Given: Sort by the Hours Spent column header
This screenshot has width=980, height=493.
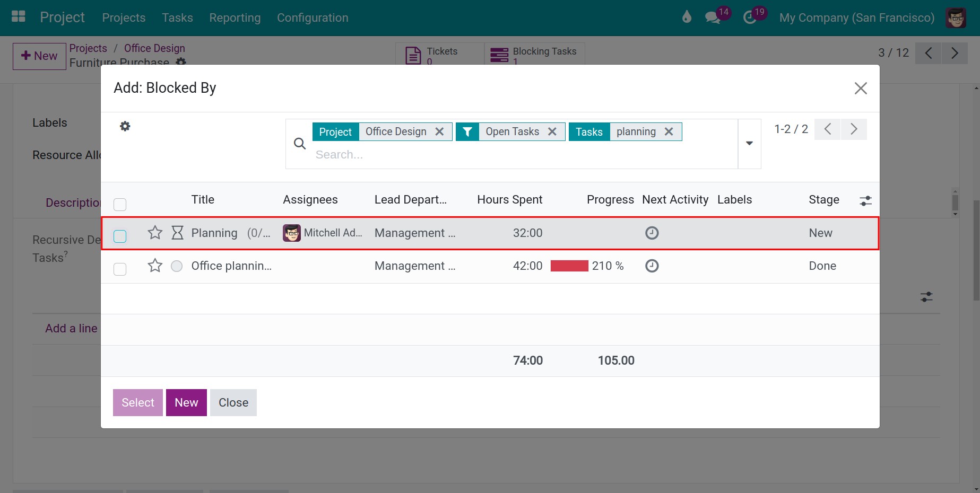Looking at the screenshot, I should [509, 199].
